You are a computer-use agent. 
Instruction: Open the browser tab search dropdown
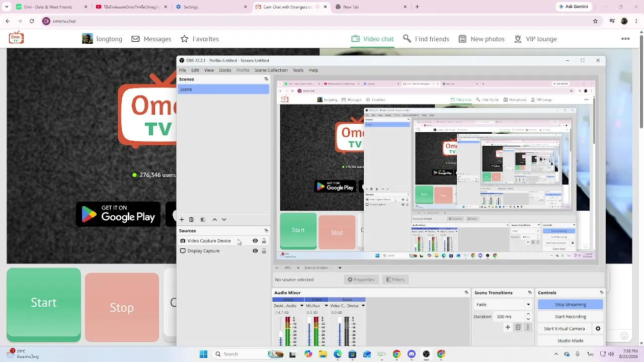point(7,7)
